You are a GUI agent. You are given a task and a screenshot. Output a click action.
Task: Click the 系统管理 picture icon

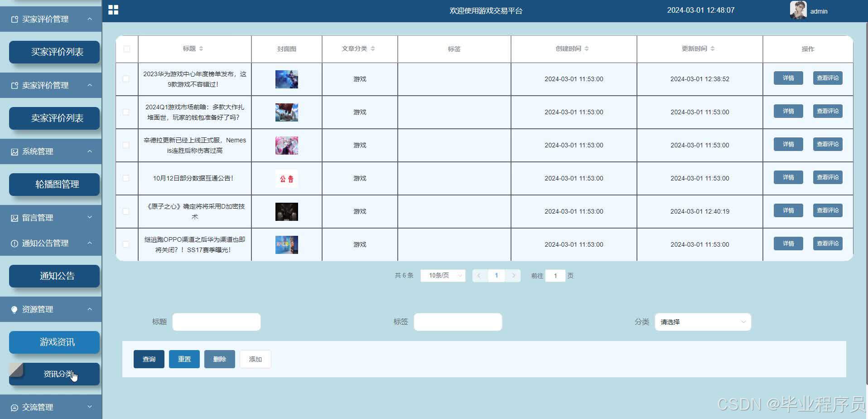click(x=14, y=152)
